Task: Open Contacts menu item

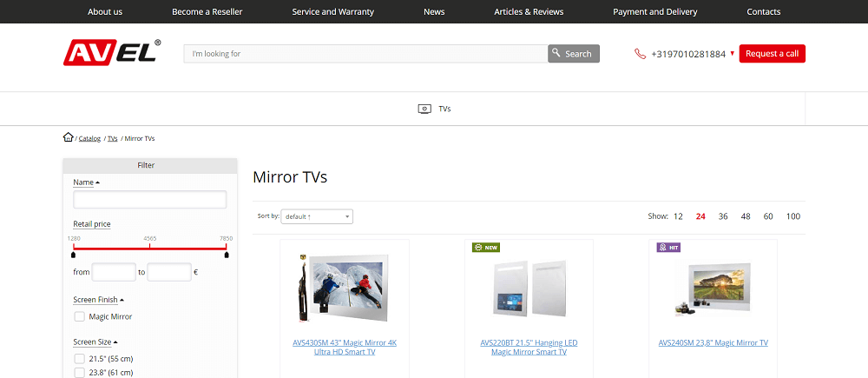Action: 763,11
